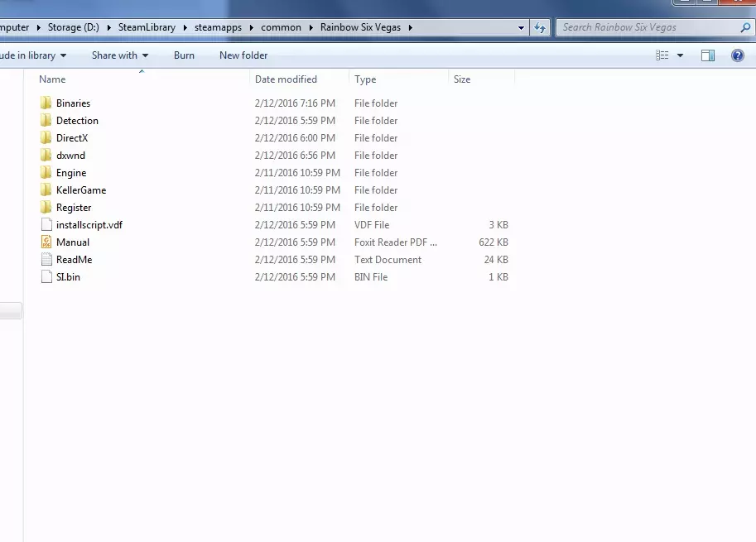Open the view options dropdown arrow
This screenshot has height=542, width=756.
680,55
